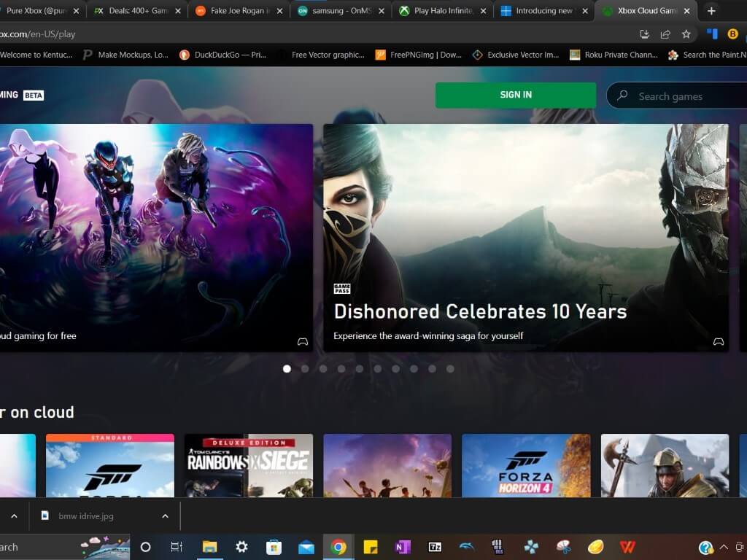Open a new browser tab with plus button
This screenshot has height=560, width=747.
[711, 10]
